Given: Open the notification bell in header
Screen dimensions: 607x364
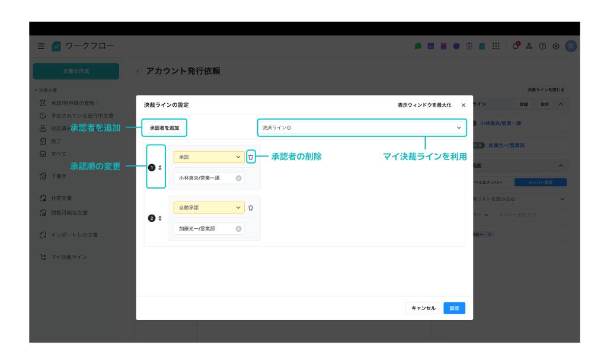Looking at the screenshot, I should click(516, 46).
